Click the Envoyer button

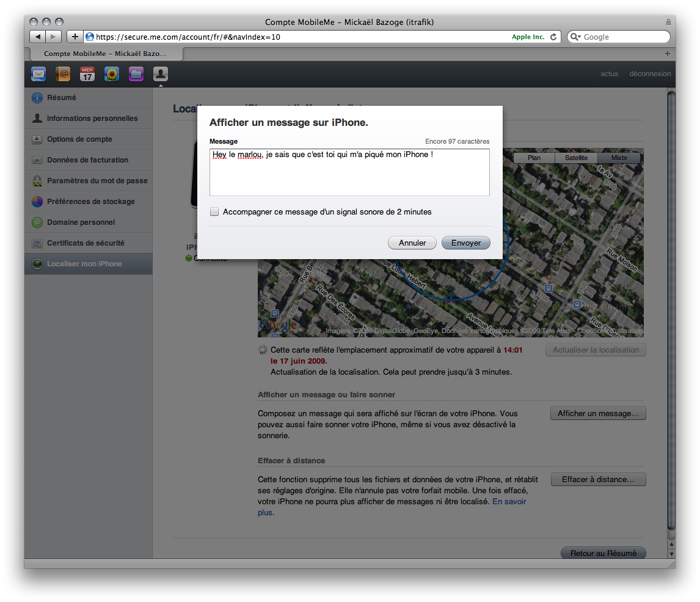pos(466,243)
